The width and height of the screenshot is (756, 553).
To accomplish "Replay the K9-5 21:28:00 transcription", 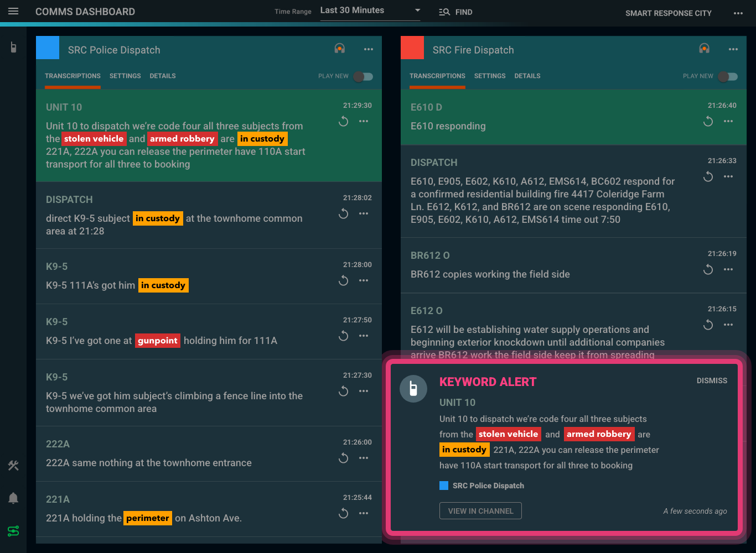I will (344, 280).
